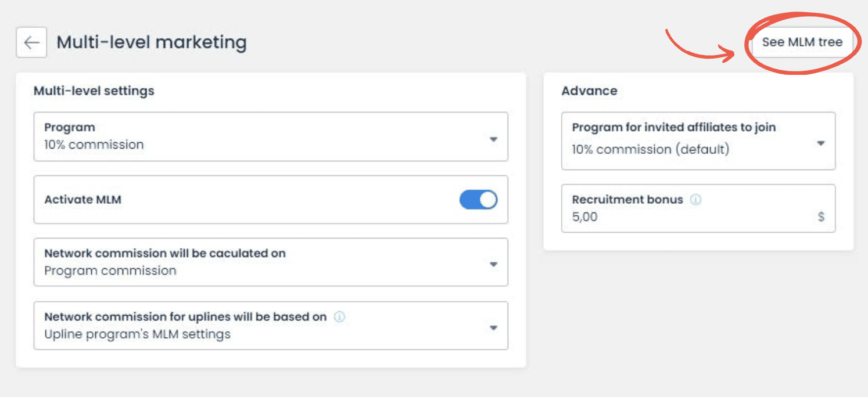The image size is (868, 397).
Task: Click the See MLM tree button
Action: click(x=802, y=42)
